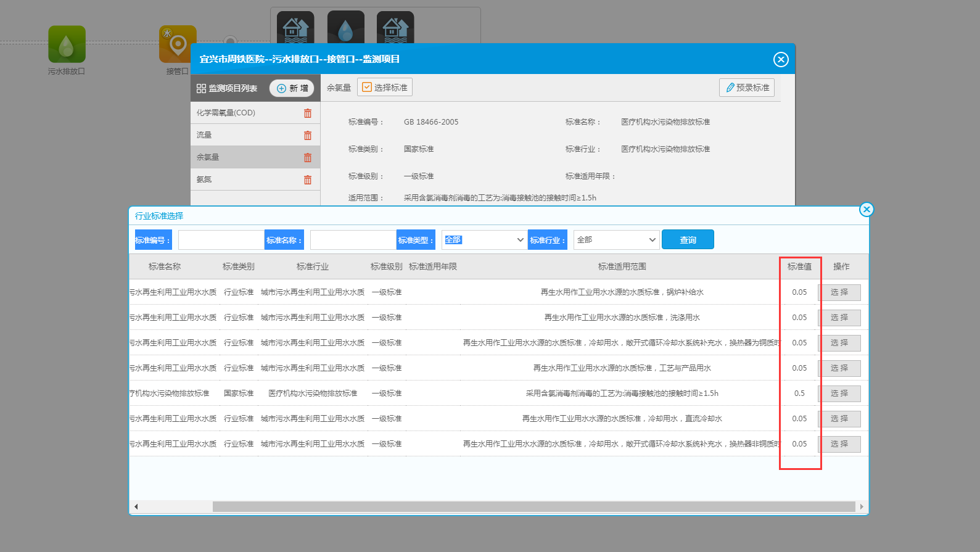The image size is (980, 552).
Task: Click the 标准名称 column header
Action: (165, 266)
